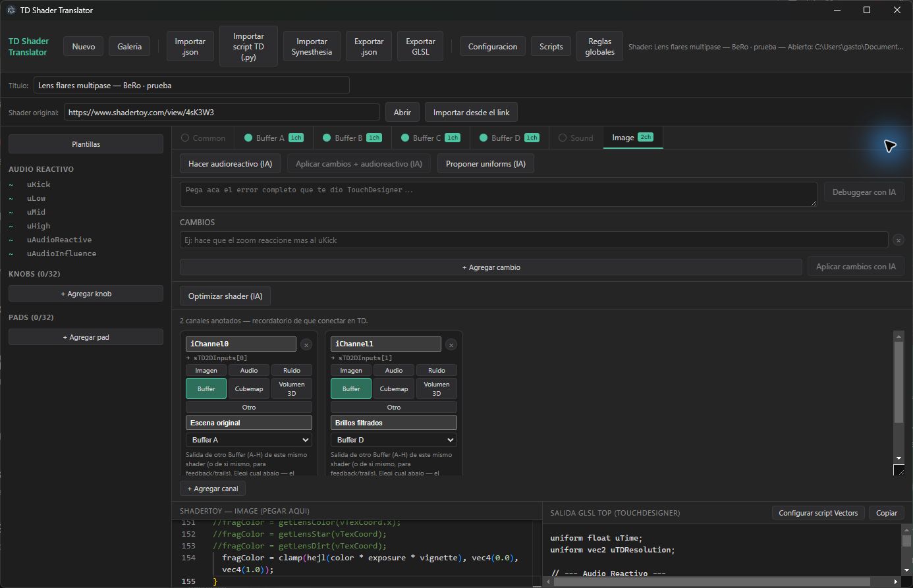Viewport: 913px width, 588px height.
Task: Choose Audio type for iChannel1
Action: click(394, 370)
